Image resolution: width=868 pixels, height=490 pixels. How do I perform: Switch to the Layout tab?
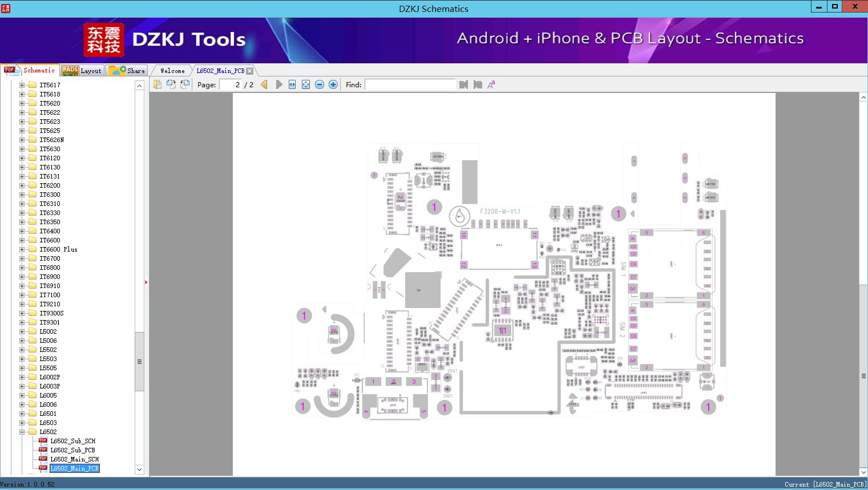82,71
